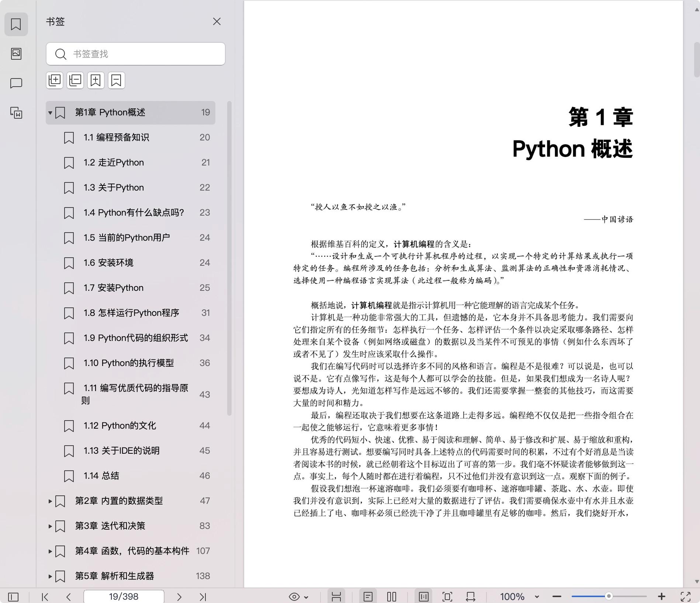
Task: Go to bookmark 1.1 编程预备知识
Action: pyautogui.click(x=131, y=137)
